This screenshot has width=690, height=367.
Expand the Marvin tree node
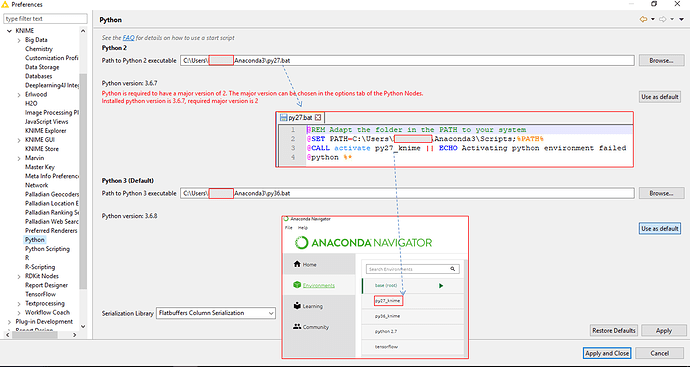pos(19,158)
